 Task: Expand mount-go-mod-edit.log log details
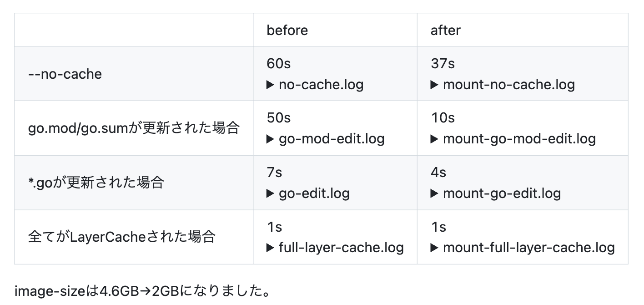point(513,139)
